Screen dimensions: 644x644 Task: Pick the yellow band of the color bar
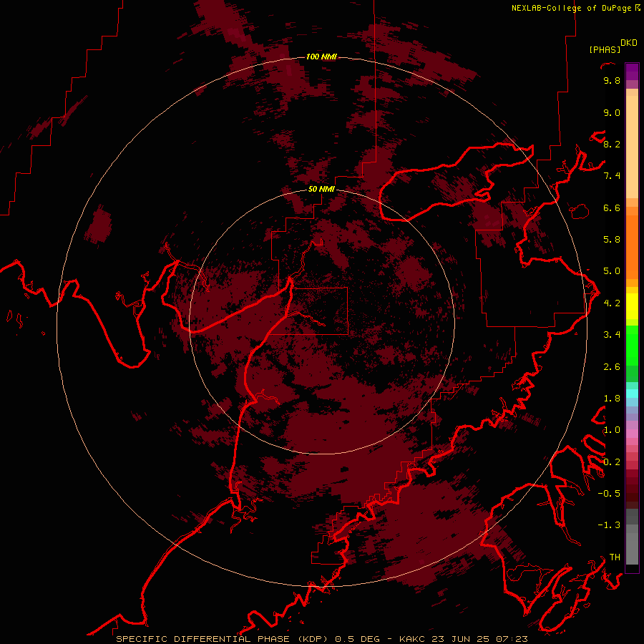click(x=632, y=306)
